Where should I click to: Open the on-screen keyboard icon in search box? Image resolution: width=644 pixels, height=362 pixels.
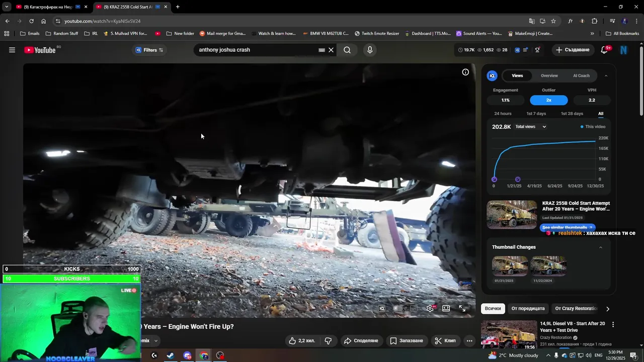[x=321, y=50]
